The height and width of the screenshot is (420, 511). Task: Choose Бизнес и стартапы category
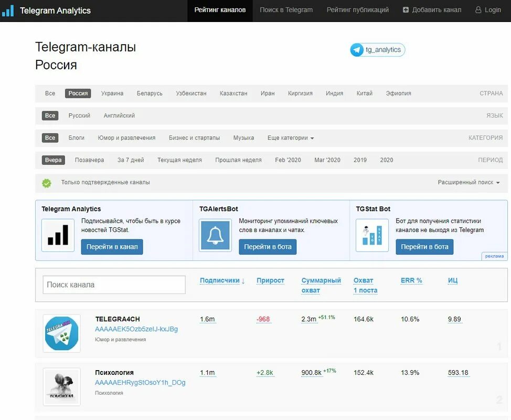(194, 138)
